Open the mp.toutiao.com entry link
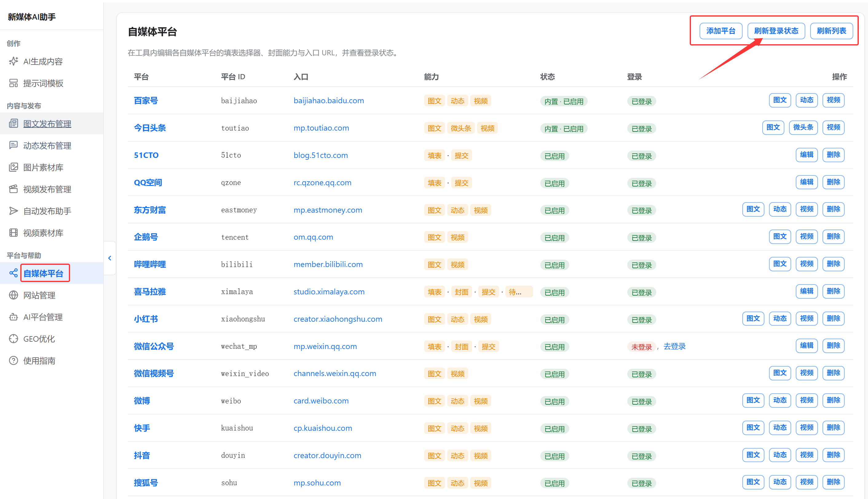 (x=321, y=128)
